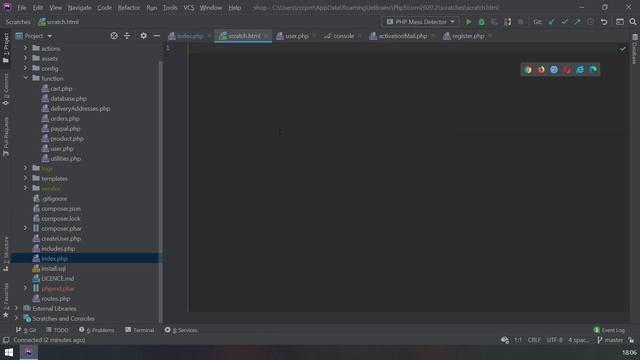640x360 pixels.
Task: Open the Refactor menu
Action: [129, 8]
